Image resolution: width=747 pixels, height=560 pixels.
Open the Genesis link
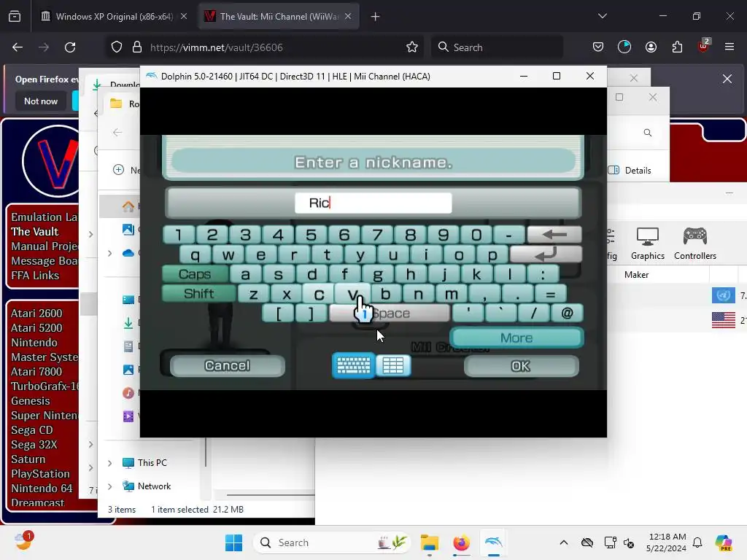coord(31,401)
